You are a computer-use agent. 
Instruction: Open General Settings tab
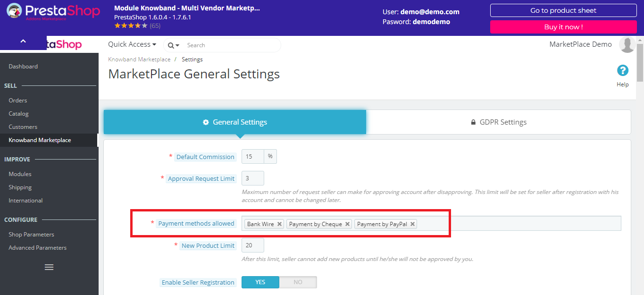[x=235, y=122]
